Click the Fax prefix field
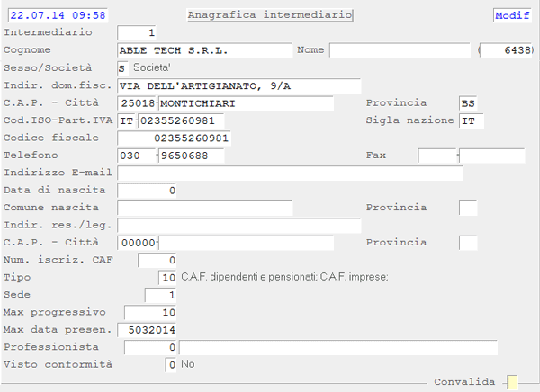This screenshot has height=392, width=540. point(437,156)
